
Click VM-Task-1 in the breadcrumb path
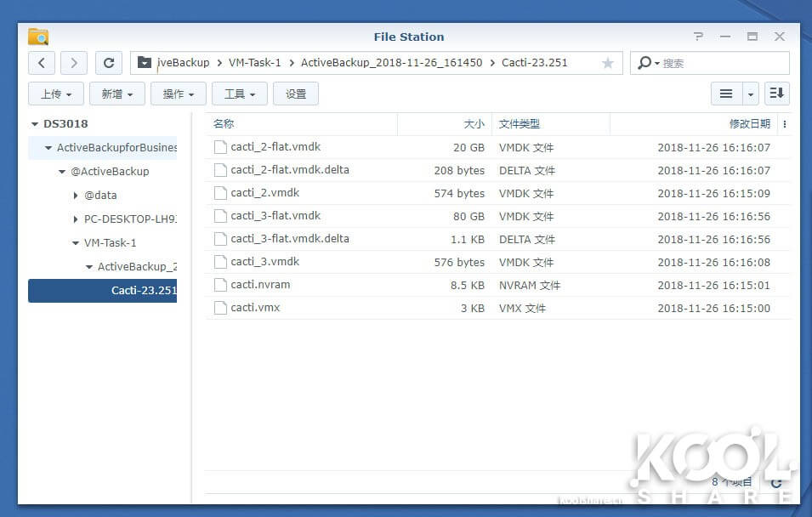tap(254, 63)
